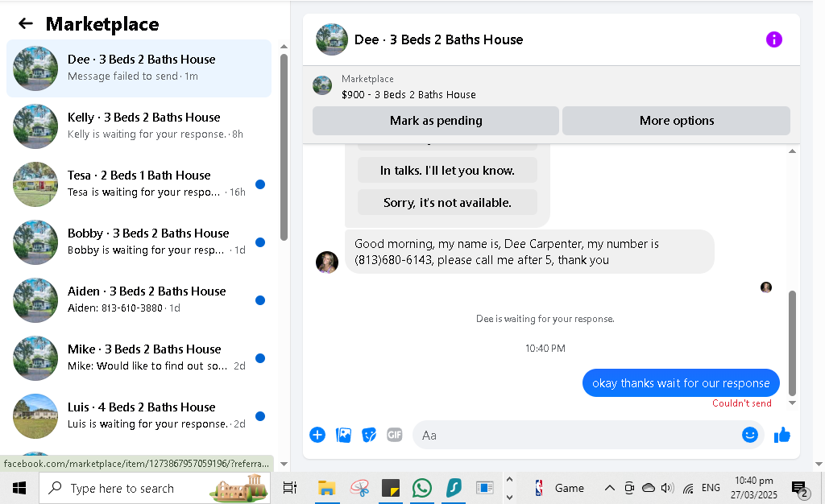825x504 pixels.
Task: Open more actions plus icon
Action: (x=317, y=435)
